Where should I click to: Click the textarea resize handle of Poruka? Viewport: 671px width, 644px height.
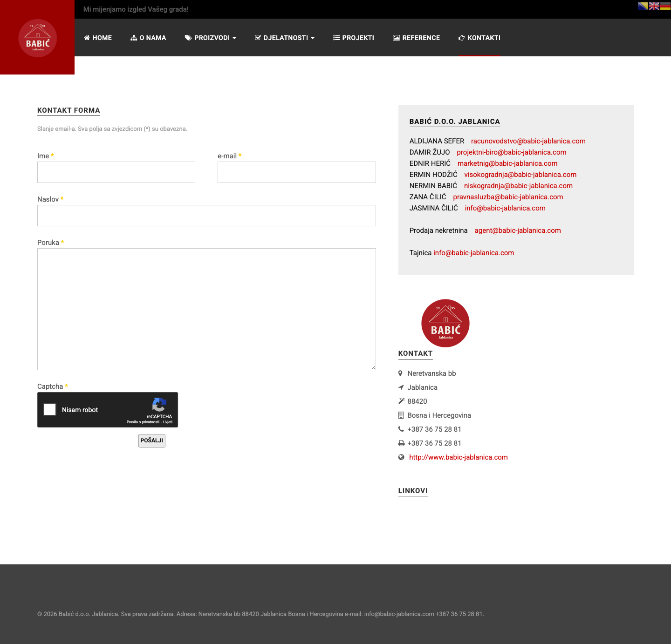373,367
